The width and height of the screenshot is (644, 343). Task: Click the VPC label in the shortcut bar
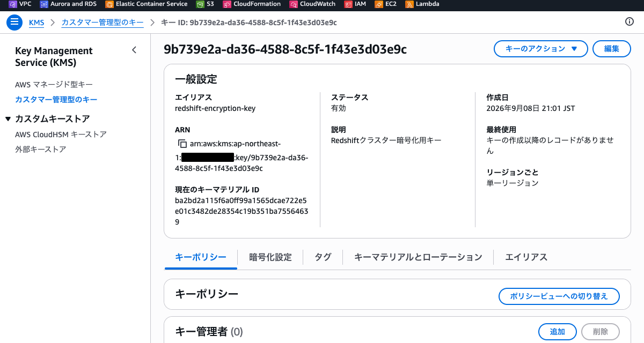(x=25, y=4)
